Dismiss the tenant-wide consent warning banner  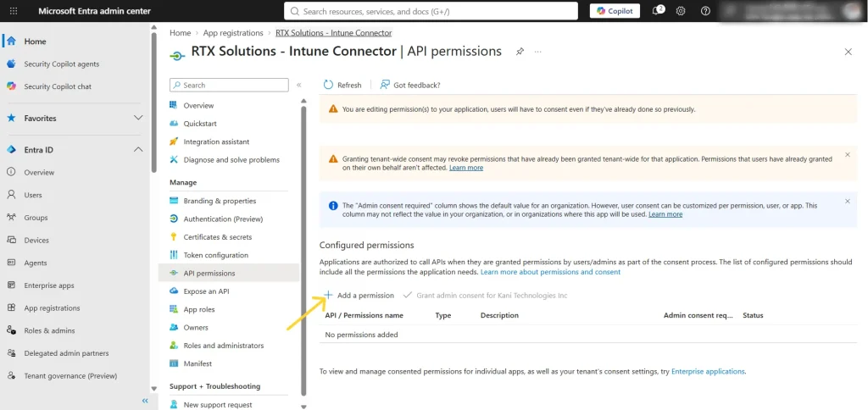click(848, 155)
